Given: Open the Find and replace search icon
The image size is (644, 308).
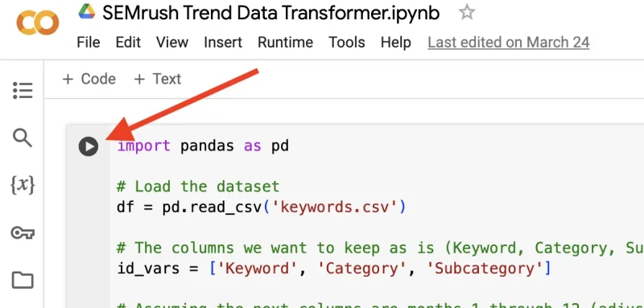Looking at the screenshot, I should pos(23,138).
